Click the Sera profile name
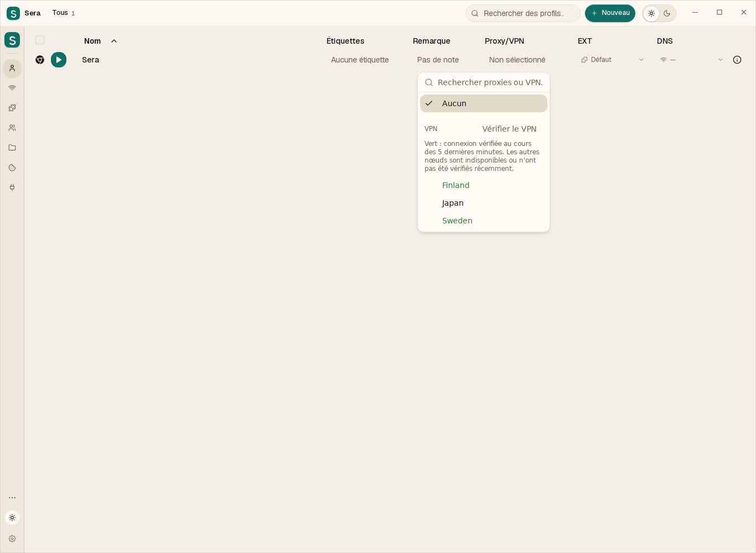 coord(91,60)
